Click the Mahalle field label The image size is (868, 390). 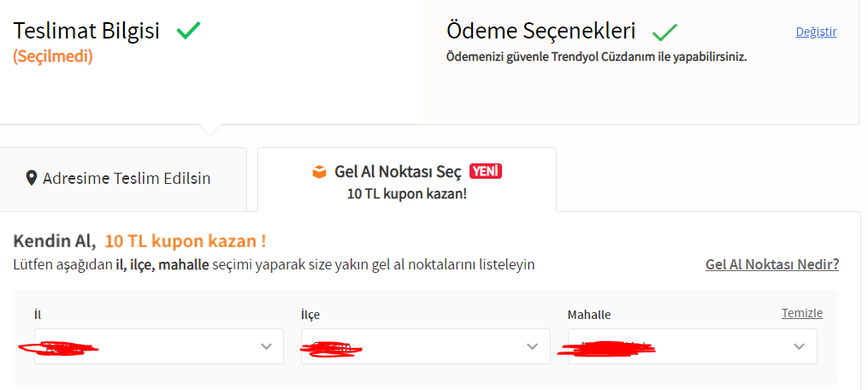coord(589,315)
